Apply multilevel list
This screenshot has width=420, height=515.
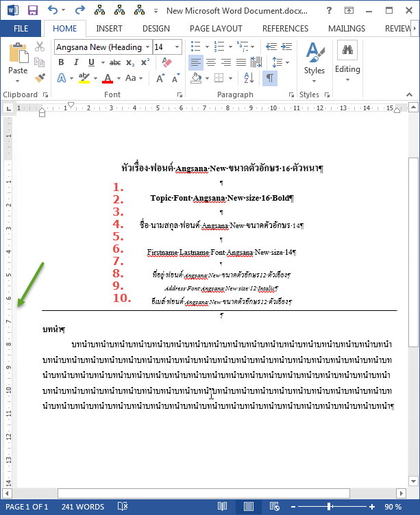(x=243, y=47)
